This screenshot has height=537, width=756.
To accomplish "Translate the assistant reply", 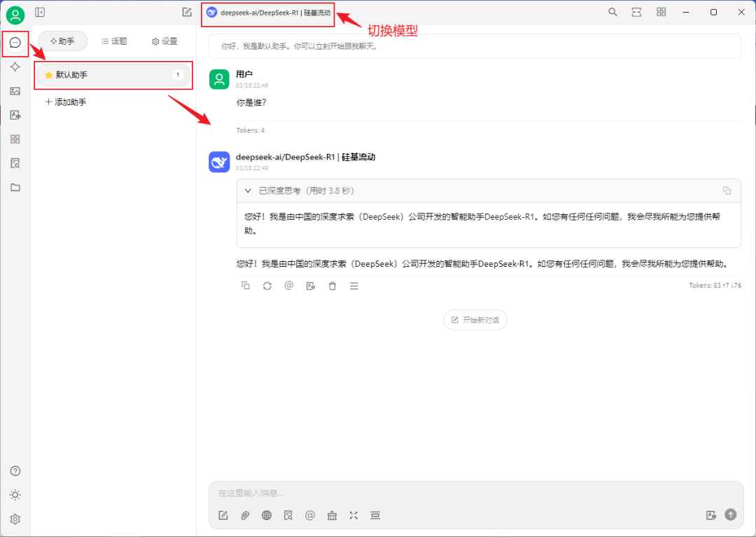I will click(311, 286).
